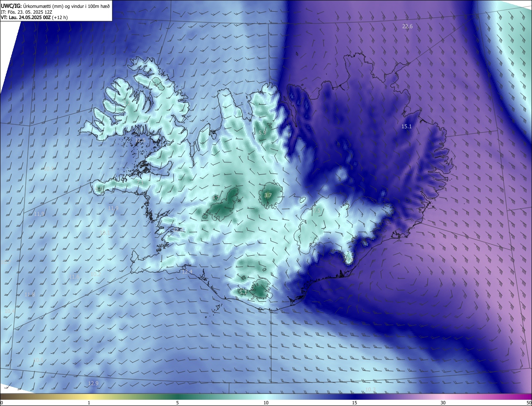Click the 5.9 value label in north Iceland
This screenshot has height=406, width=532.
click(262, 133)
